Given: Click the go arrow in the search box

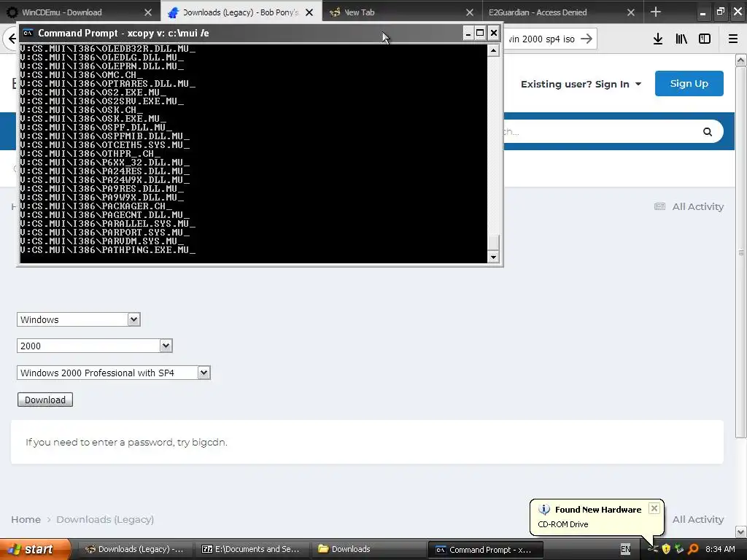Looking at the screenshot, I should pos(587,39).
